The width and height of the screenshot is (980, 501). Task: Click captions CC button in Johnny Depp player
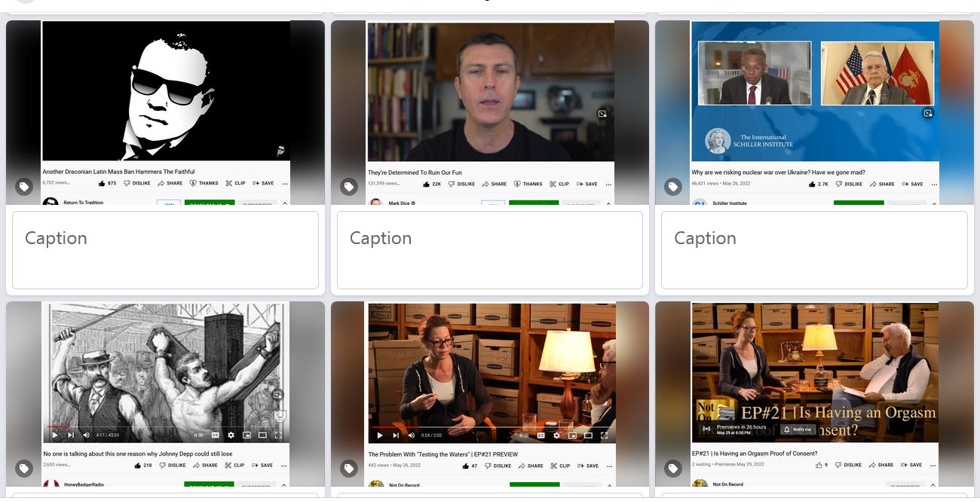(215, 435)
